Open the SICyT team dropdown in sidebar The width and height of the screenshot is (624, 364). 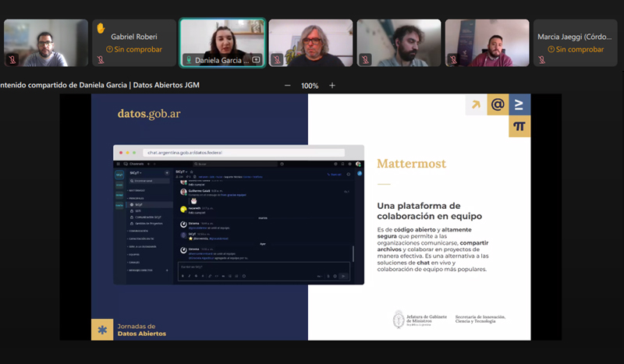[136, 173]
